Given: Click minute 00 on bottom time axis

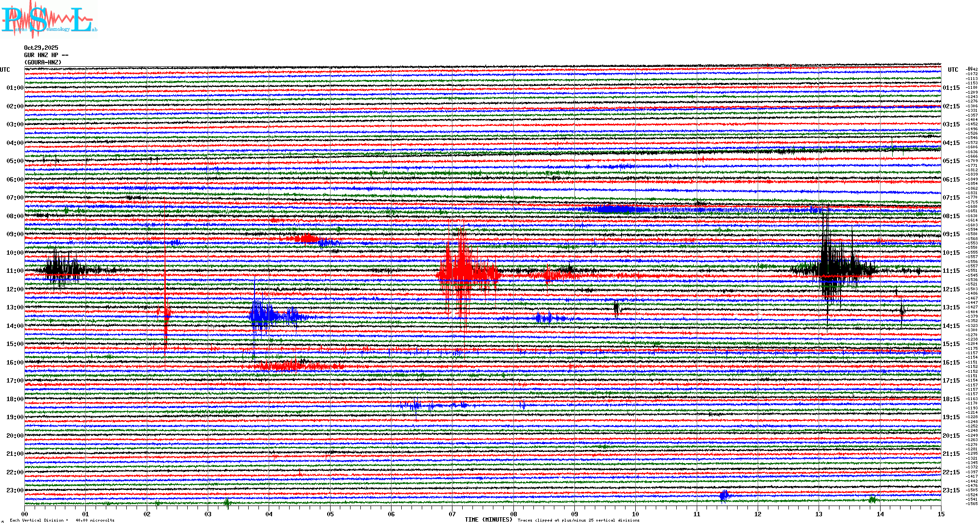Looking at the screenshot, I should pos(25,514).
